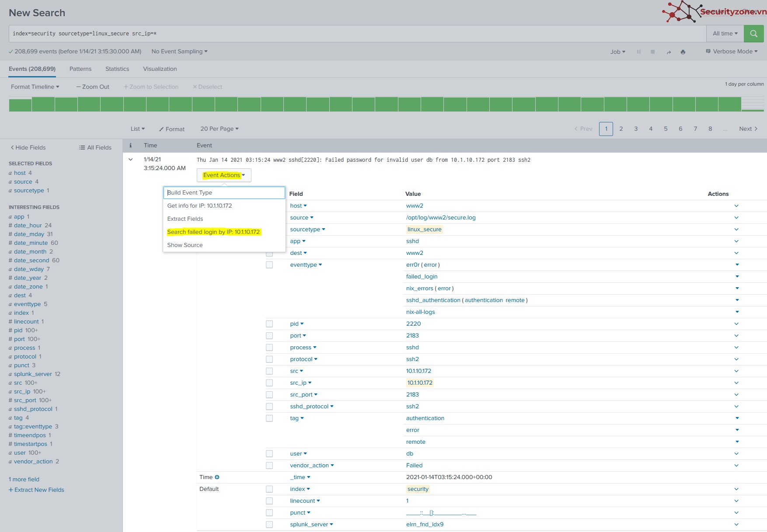
Task: Open the All time range picker
Action: click(725, 34)
